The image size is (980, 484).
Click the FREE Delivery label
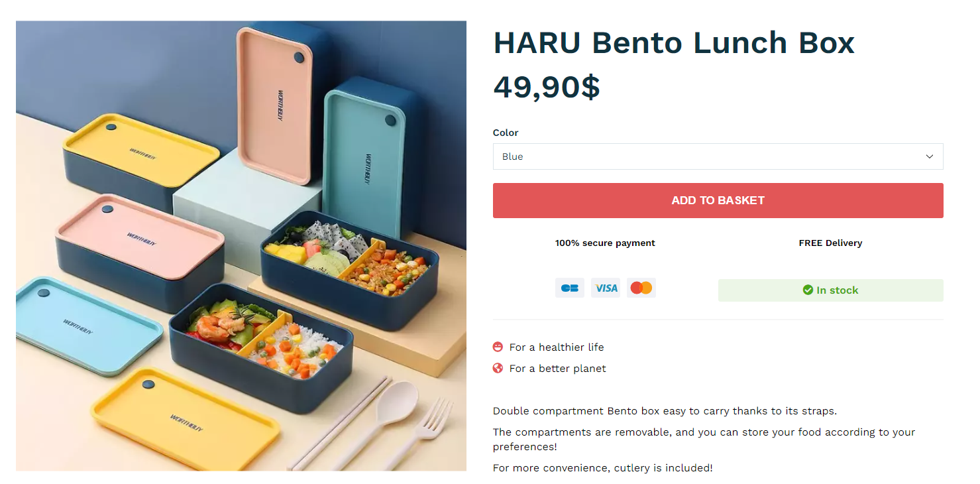pyautogui.click(x=830, y=243)
